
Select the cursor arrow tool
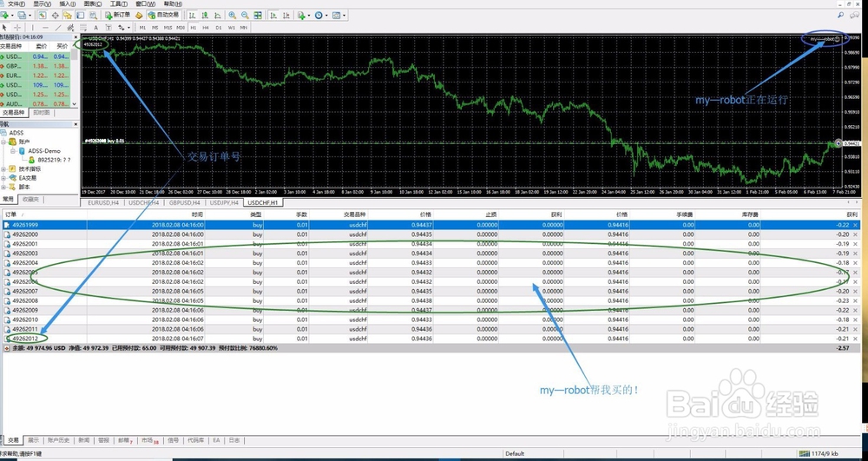pyautogui.click(x=4, y=27)
